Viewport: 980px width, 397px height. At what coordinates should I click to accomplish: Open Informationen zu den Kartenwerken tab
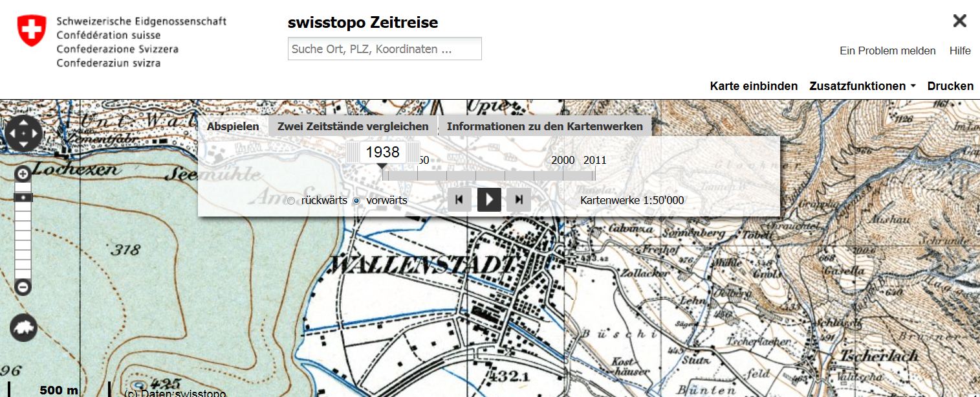pos(545,126)
